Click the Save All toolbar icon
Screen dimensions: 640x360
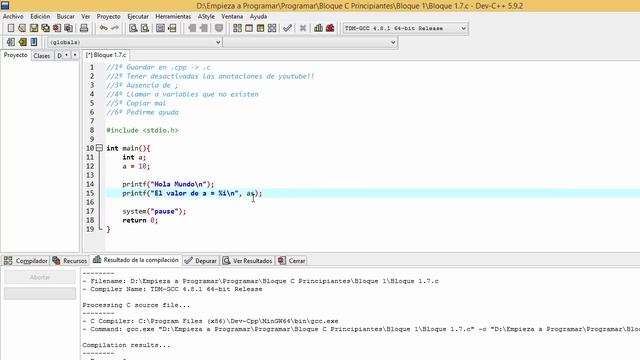click(45, 28)
